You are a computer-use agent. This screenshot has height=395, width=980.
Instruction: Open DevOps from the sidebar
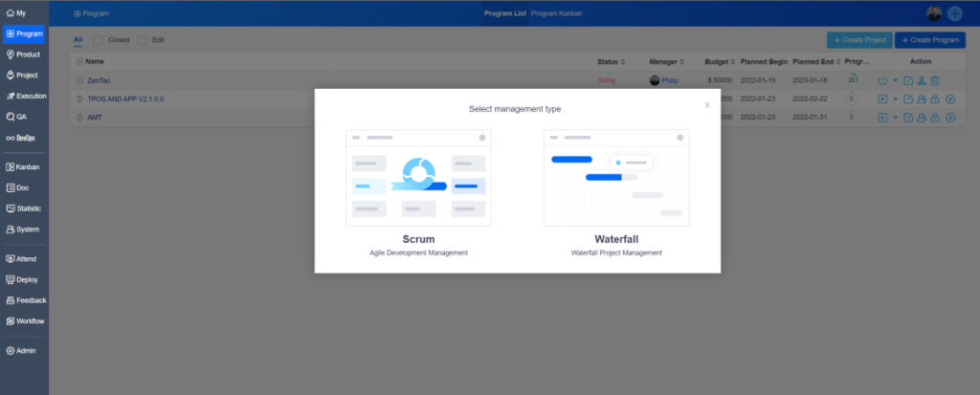coord(23,138)
